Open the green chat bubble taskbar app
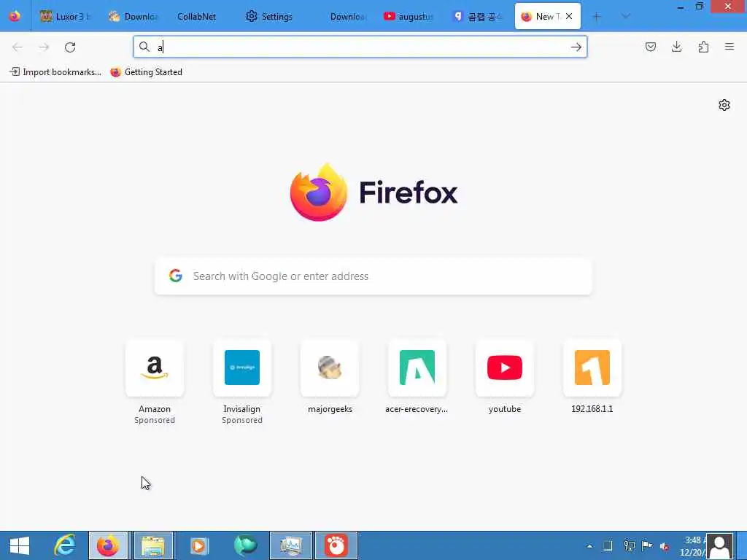Image resolution: width=747 pixels, height=560 pixels. click(x=245, y=545)
